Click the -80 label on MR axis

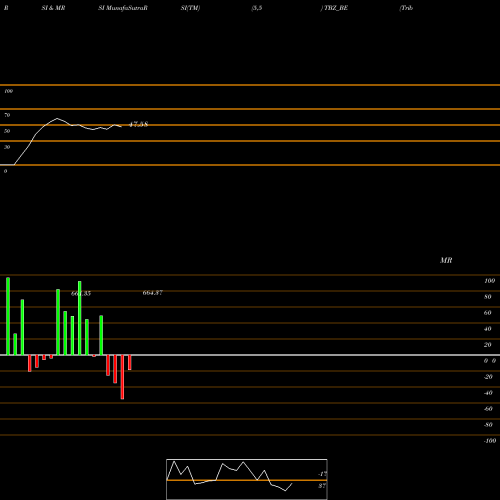click(x=488, y=425)
